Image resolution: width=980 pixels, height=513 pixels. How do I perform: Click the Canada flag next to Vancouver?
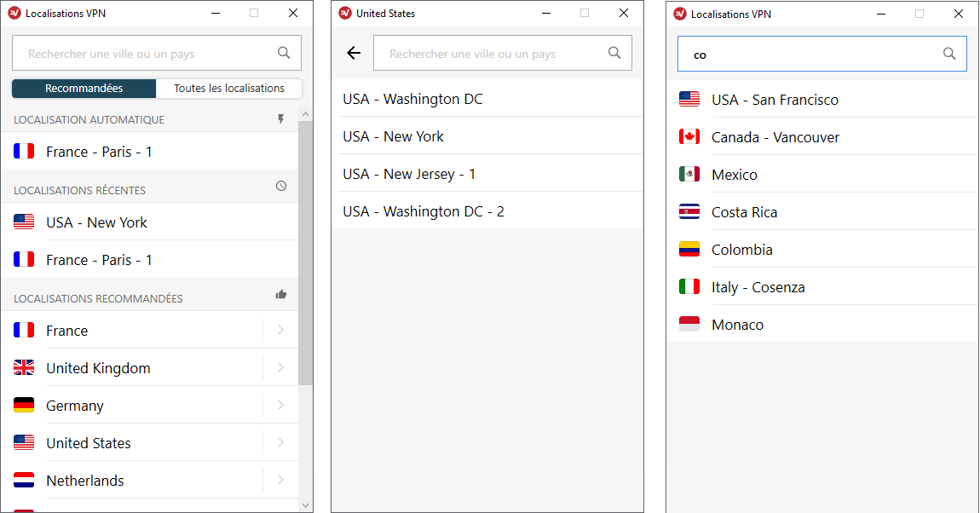tap(689, 137)
